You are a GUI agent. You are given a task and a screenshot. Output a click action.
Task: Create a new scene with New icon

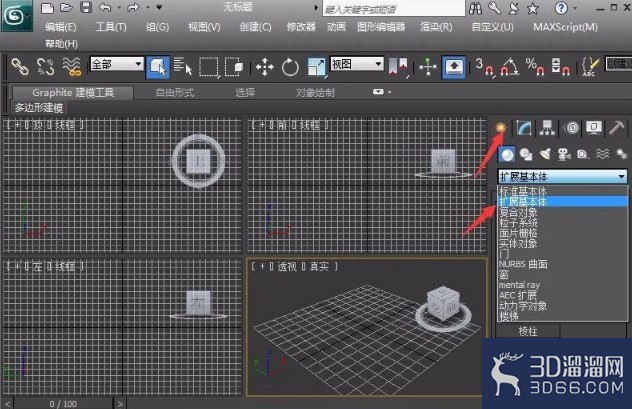pyautogui.click(x=48, y=8)
